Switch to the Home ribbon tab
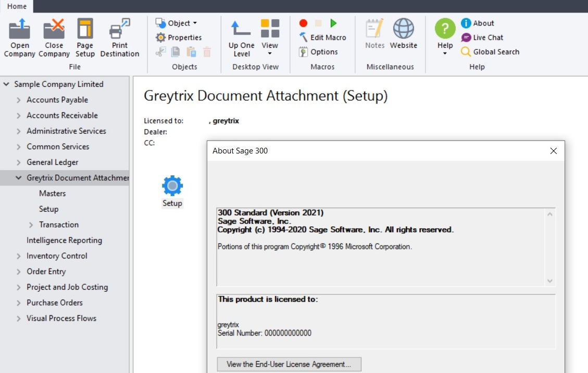 point(16,6)
